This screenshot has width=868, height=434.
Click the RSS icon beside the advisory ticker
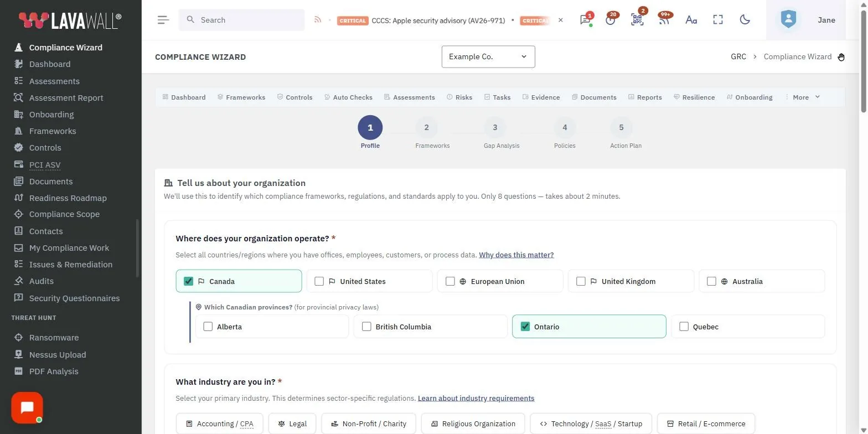[318, 20]
